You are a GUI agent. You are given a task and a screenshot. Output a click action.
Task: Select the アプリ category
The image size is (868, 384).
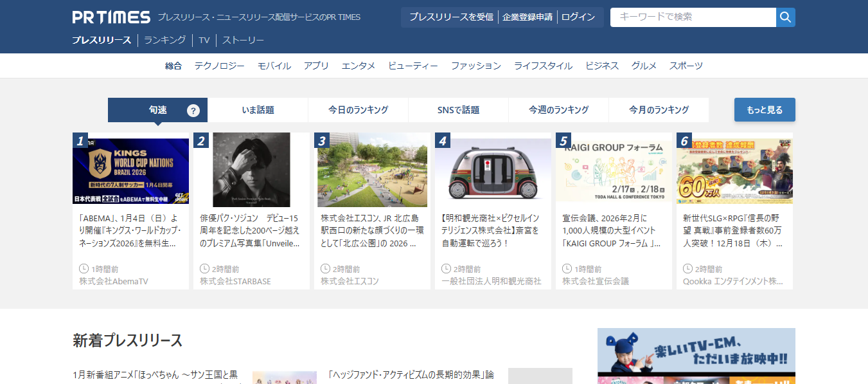pos(317,66)
